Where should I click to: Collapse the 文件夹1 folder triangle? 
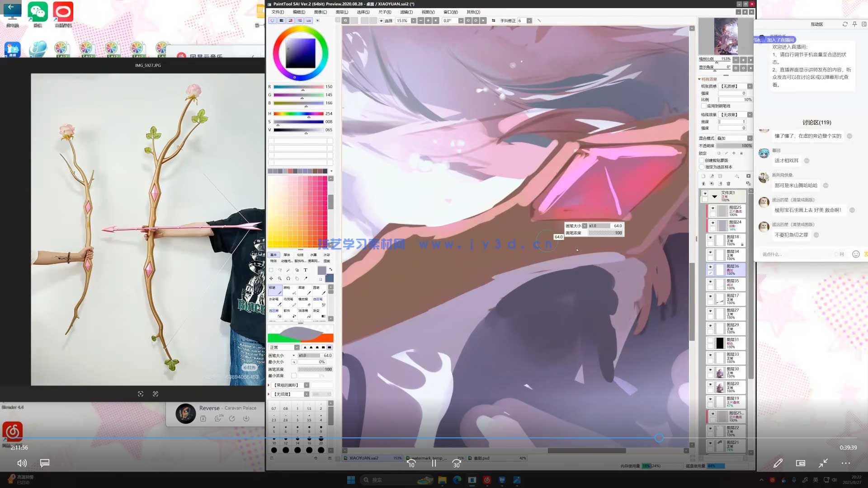click(x=714, y=196)
